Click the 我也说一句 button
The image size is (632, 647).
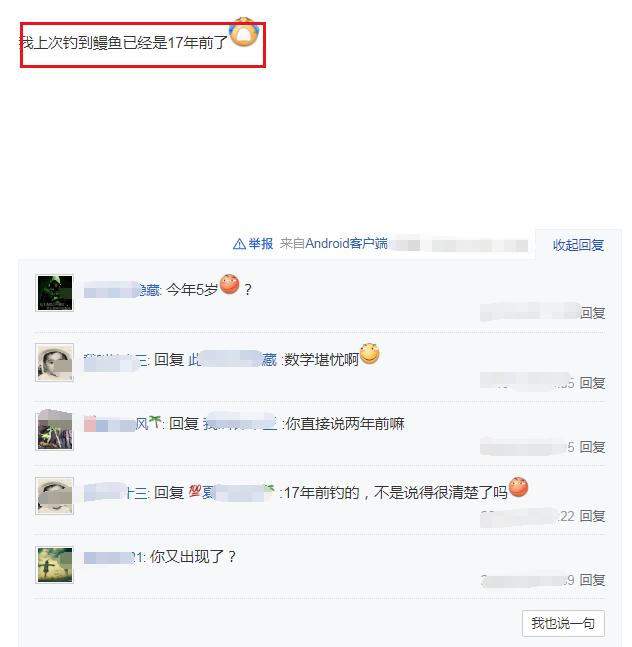(x=563, y=623)
